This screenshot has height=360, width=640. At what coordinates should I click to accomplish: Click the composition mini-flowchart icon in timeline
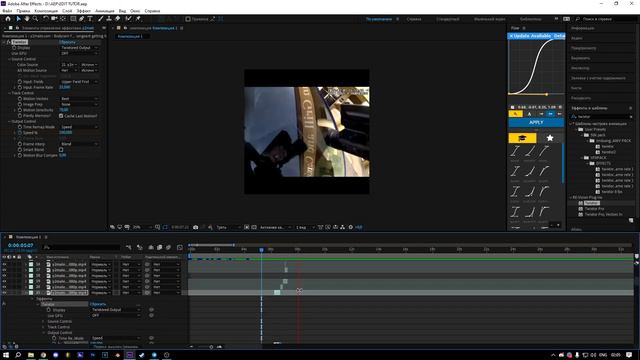coord(129,247)
